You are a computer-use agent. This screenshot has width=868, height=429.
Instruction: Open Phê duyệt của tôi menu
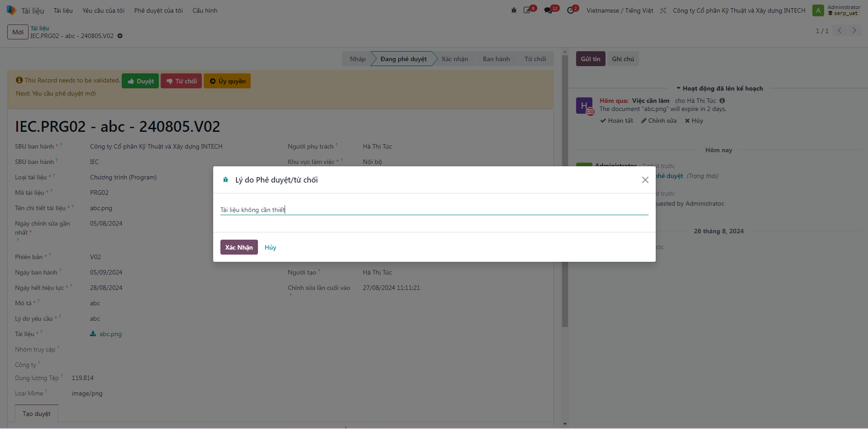(158, 10)
